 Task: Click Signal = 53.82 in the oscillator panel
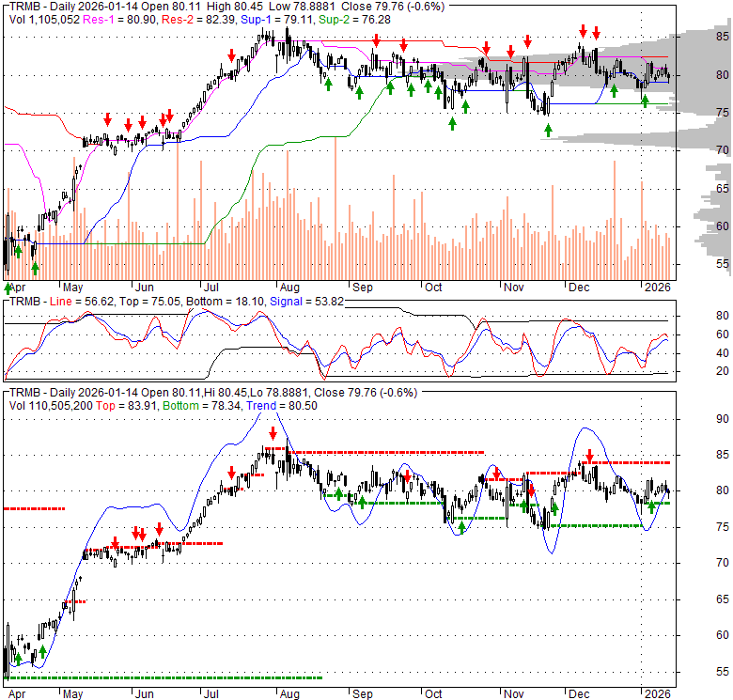coord(306,302)
